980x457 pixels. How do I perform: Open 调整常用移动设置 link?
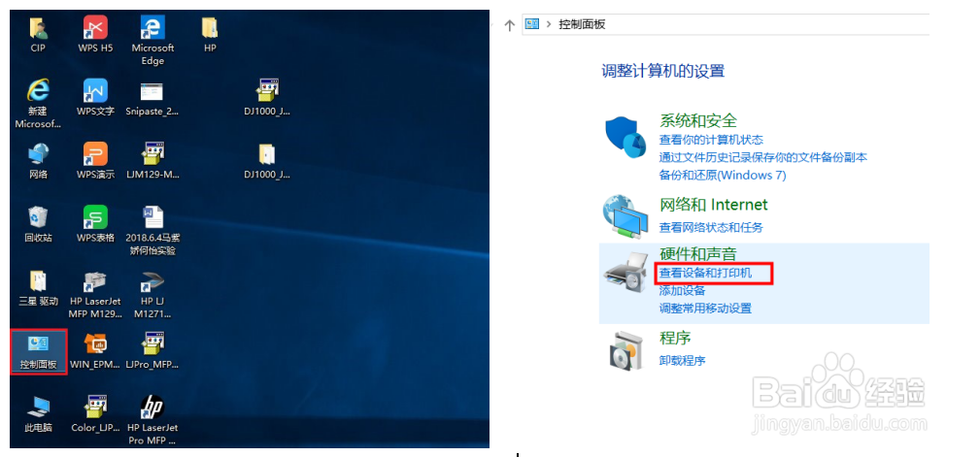pos(706,309)
